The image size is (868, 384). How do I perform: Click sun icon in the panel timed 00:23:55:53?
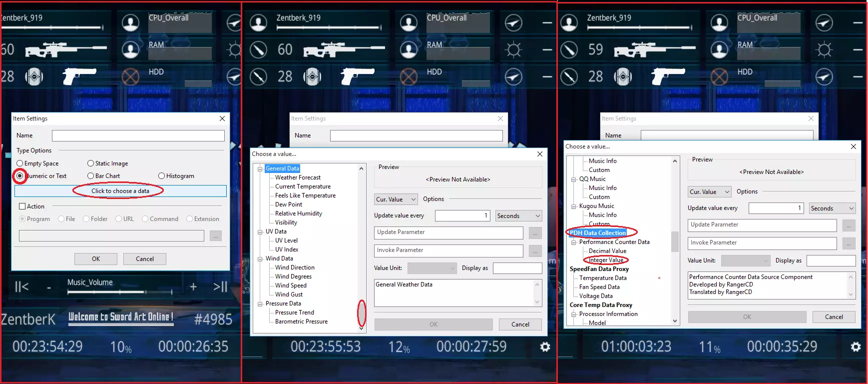[513, 49]
